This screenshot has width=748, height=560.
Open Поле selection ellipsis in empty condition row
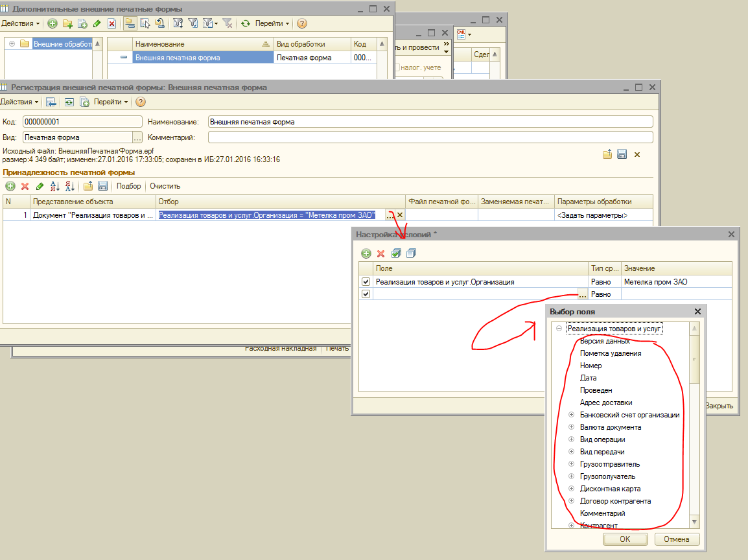583,294
